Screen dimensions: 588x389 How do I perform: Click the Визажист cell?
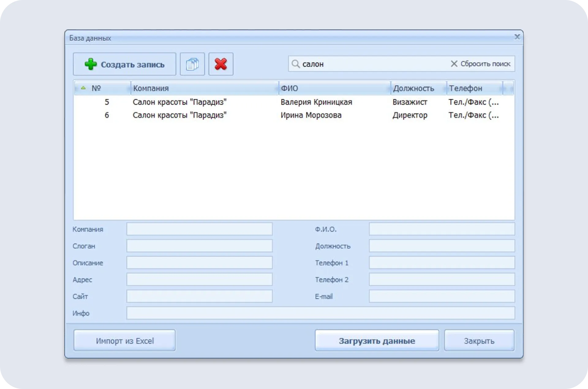(x=410, y=102)
